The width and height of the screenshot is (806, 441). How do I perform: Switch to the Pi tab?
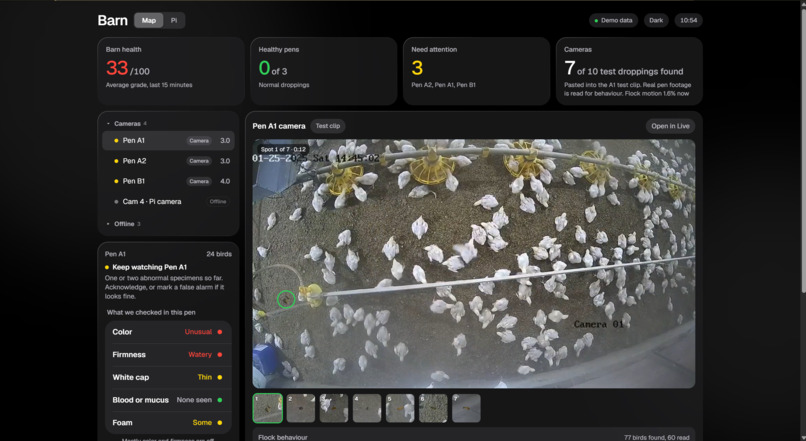(174, 21)
